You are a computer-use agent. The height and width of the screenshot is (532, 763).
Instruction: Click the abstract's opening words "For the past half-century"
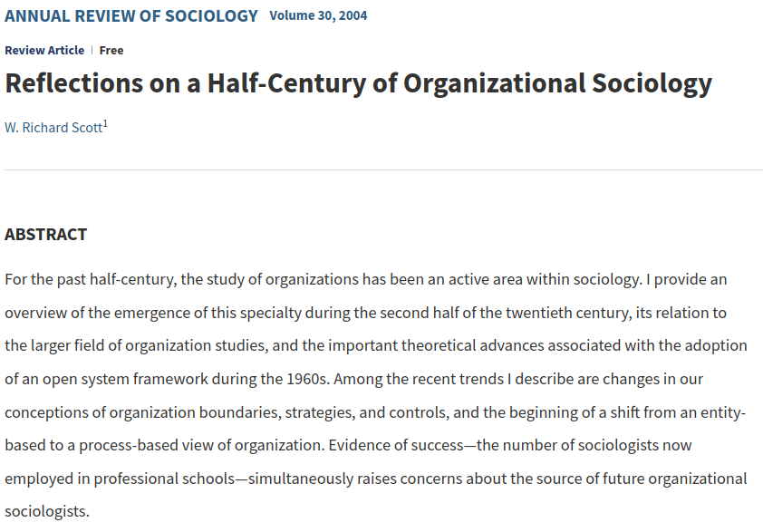(89, 279)
